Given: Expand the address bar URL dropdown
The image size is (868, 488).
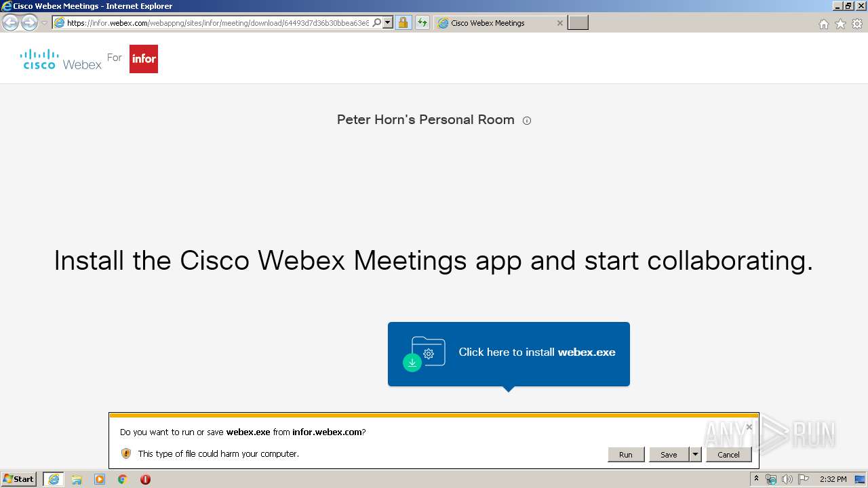Looking at the screenshot, I should pos(388,23).
